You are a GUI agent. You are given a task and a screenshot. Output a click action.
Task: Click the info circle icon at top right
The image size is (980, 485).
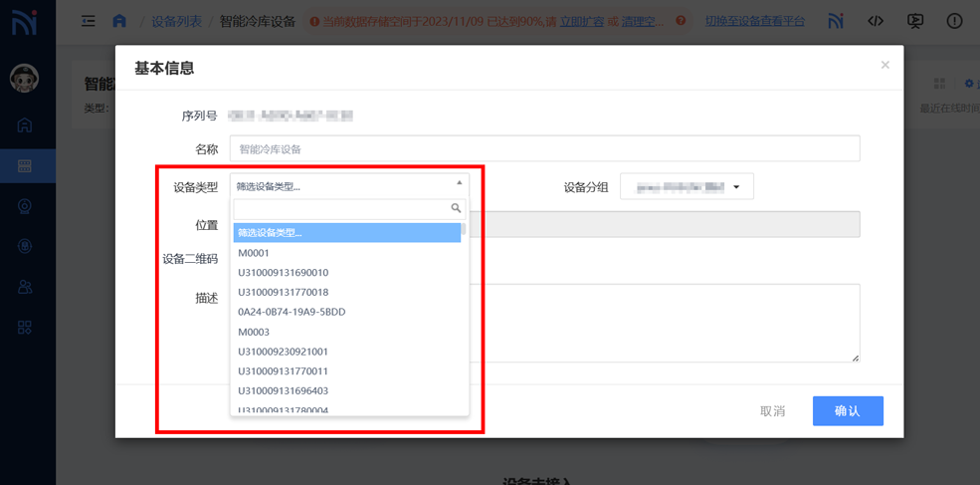[x=954, y=21]
